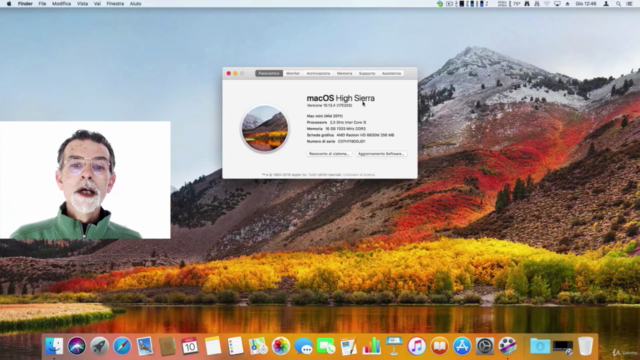Open Spotlight search magnifier in menu bar

click(x=618, y=4)
